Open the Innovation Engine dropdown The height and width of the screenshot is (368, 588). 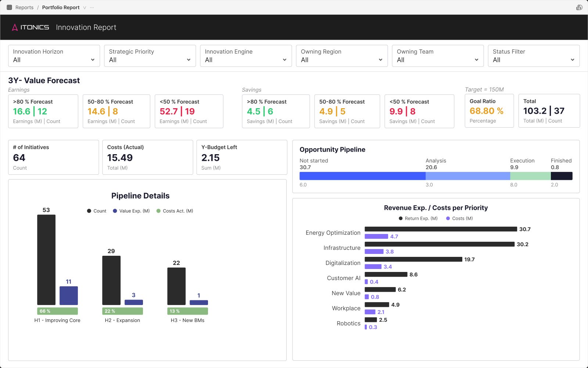click(246, 56)
